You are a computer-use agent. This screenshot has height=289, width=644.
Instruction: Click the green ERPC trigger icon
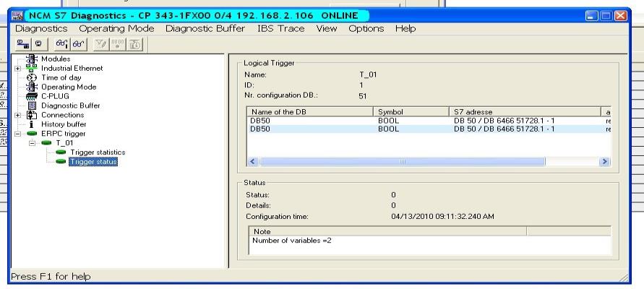(32, 134)
